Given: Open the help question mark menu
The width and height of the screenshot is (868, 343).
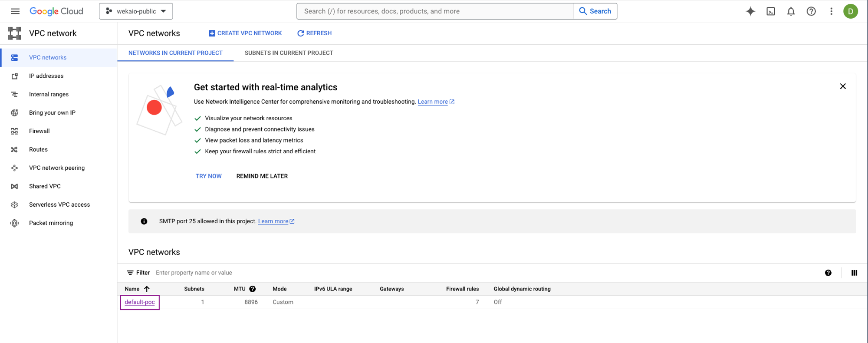Looking at the screenshot, I should pos(811,11).
